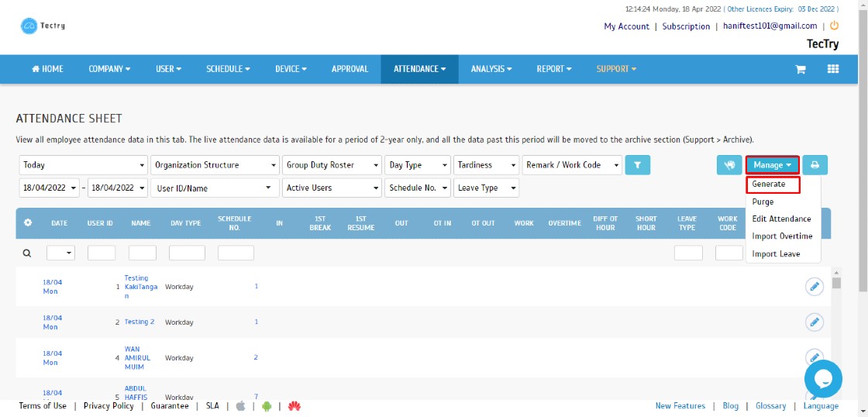Click pencil icon for Testing 2 row
The width and height of the screenshot is (868, 417).
[x=815, y=322]
